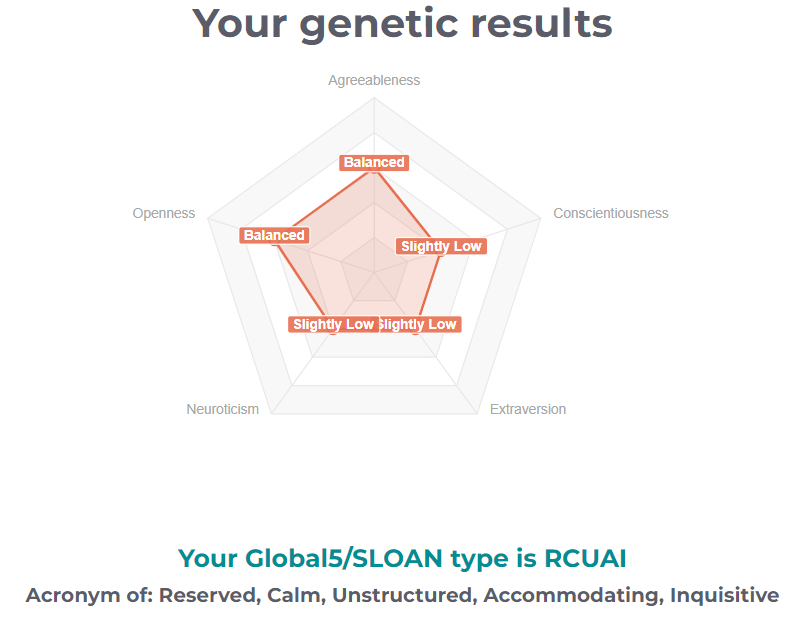Click the word Reserved in acronym line
The image size is (804, 625).
209,595
